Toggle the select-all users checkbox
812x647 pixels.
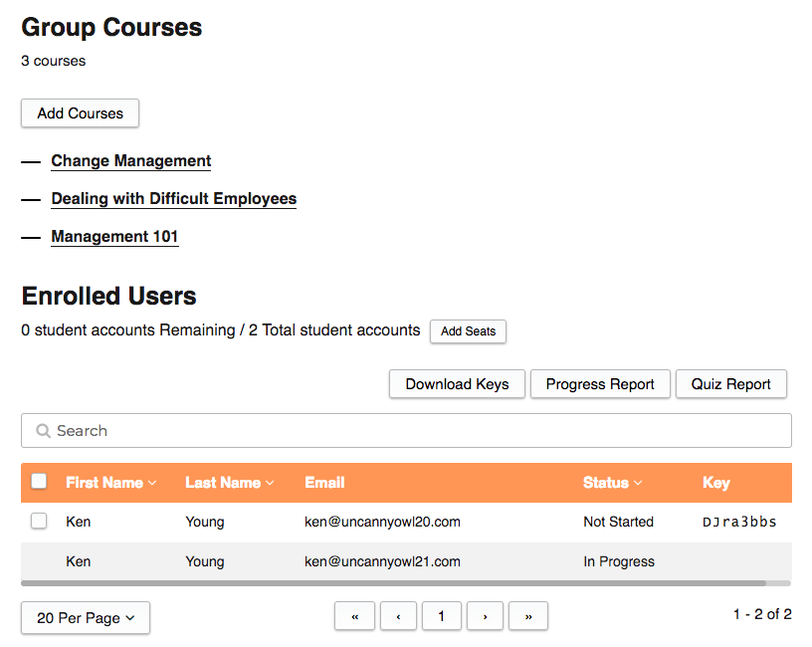coord(39,482)
